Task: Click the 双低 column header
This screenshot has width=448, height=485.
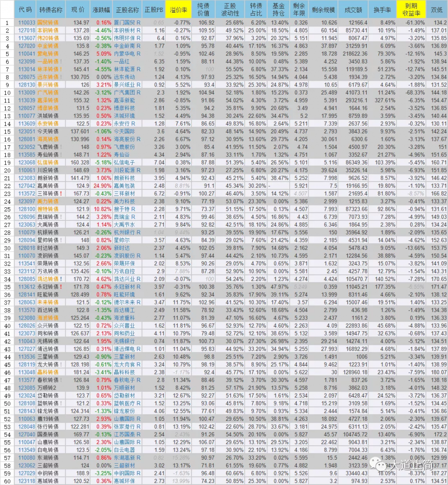Action: coord(437,10)
